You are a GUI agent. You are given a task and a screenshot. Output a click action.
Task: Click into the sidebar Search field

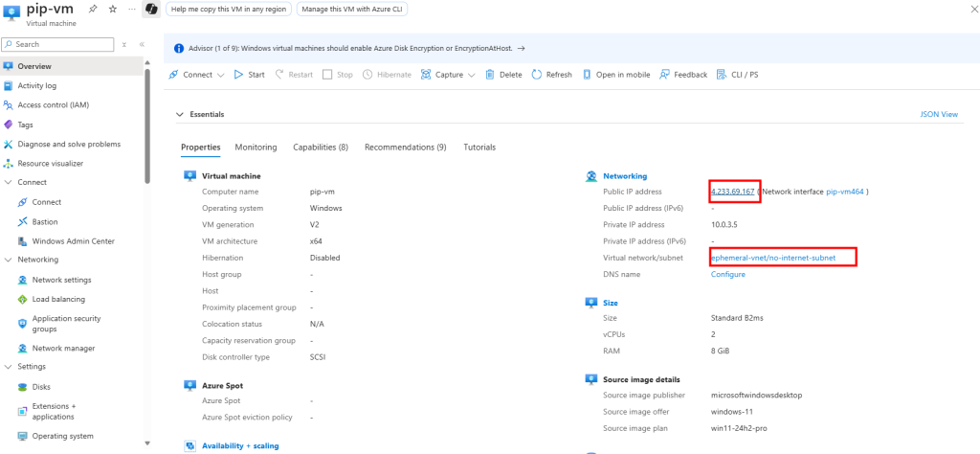tap(57, 44)
